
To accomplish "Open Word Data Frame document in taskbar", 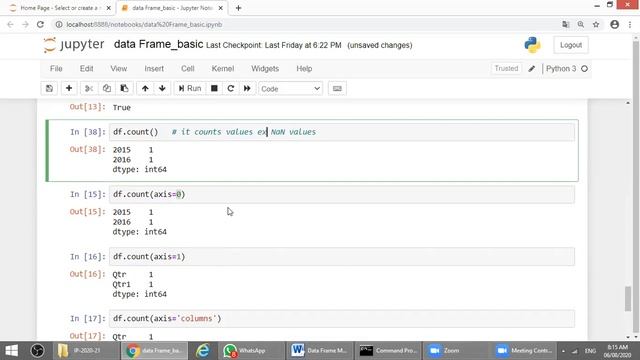I will (x=319, y=351).
